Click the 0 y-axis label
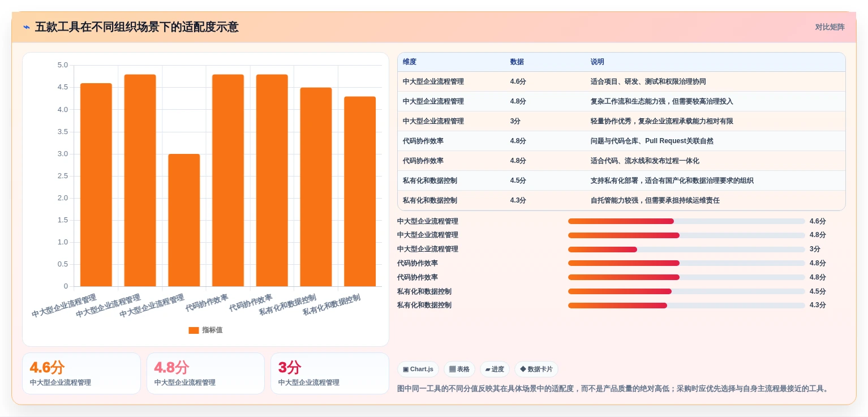 point(66,286)
